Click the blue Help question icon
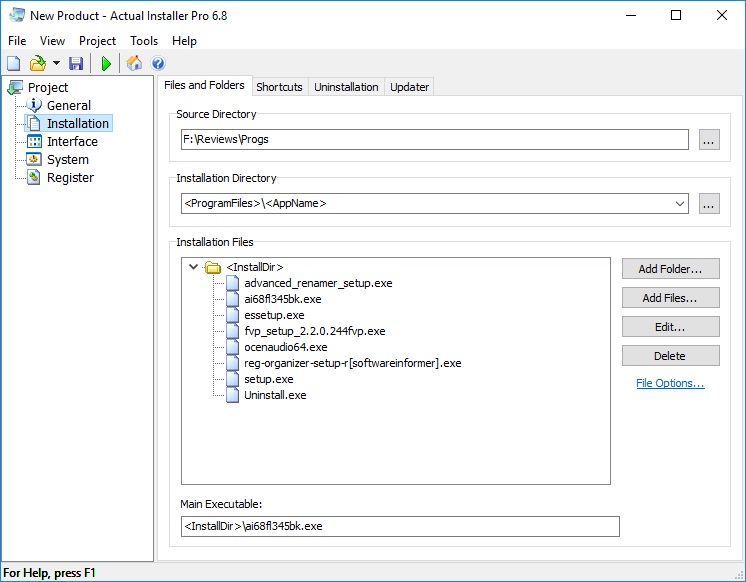This screenshot has width=746, height=582. (x=158, y=63)
